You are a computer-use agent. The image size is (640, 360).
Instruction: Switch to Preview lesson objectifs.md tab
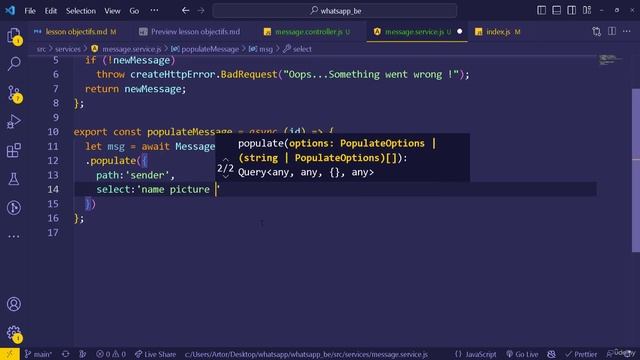tap(190, 32)
